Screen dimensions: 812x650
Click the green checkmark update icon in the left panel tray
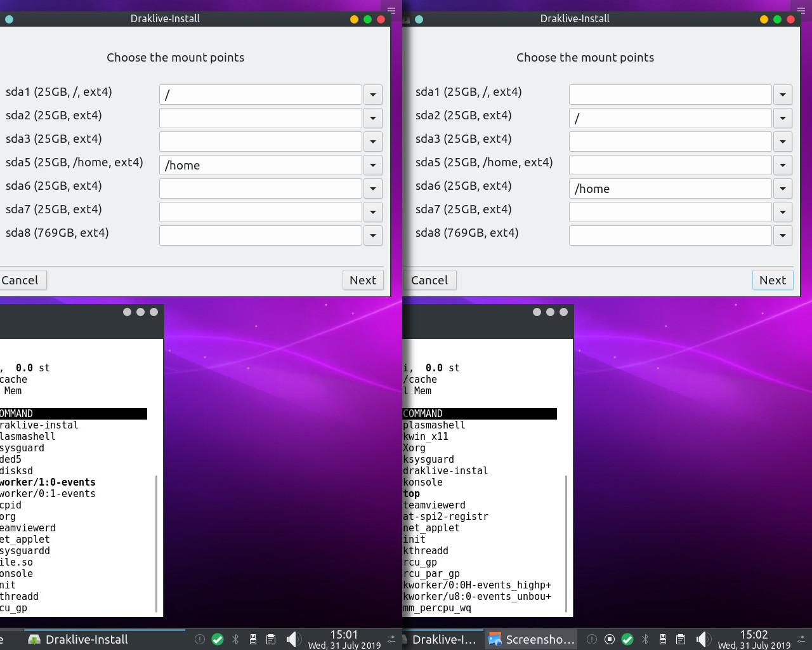tap(218, 639)
